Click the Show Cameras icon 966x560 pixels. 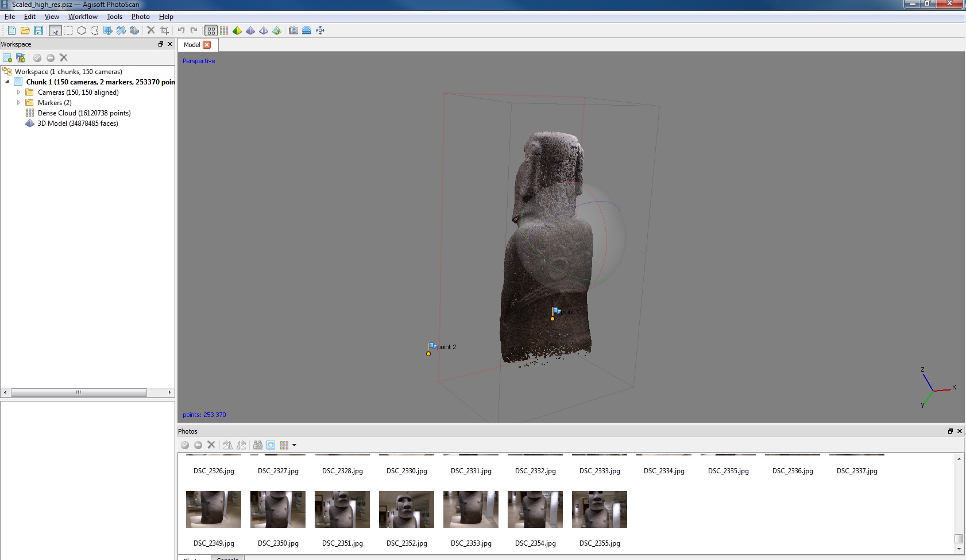[x=293, y=30]
